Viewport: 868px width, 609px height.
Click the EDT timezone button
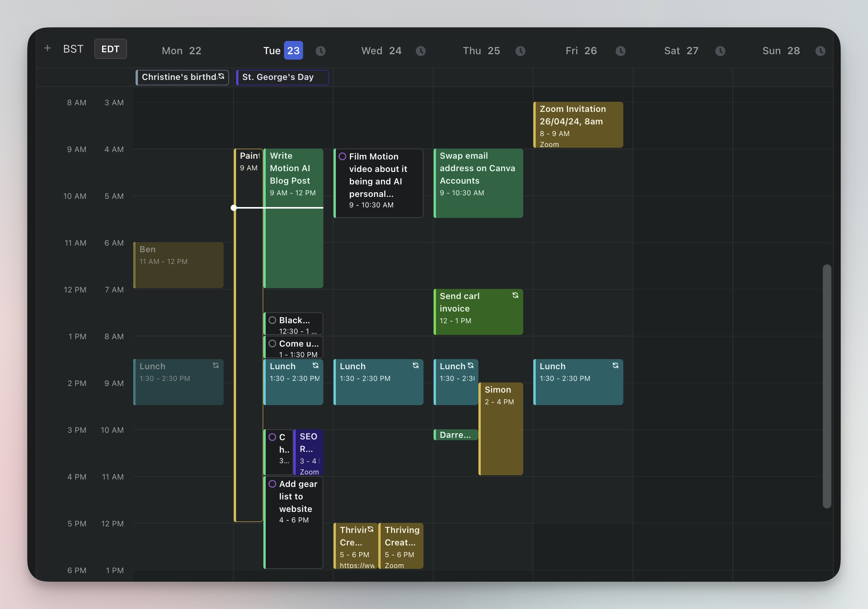click(110, 48)
